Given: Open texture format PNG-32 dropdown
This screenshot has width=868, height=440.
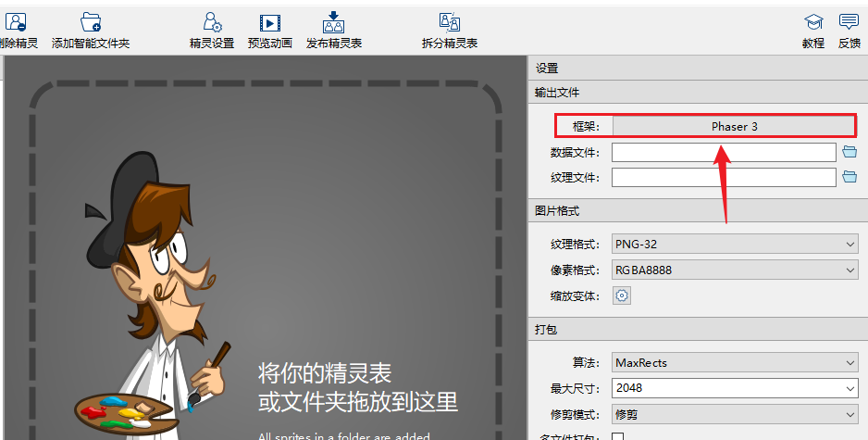Looking at the screenshot, I should coord(735,244).
